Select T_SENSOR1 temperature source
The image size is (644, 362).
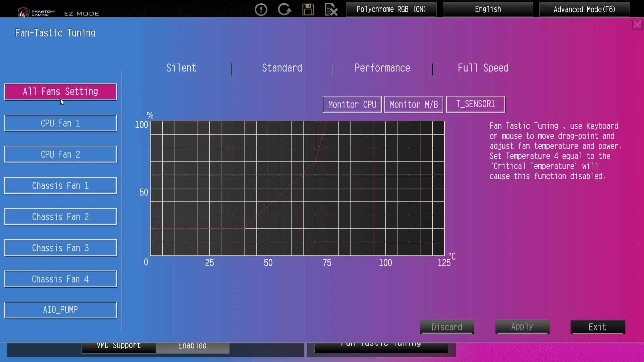tap(475, 104)
